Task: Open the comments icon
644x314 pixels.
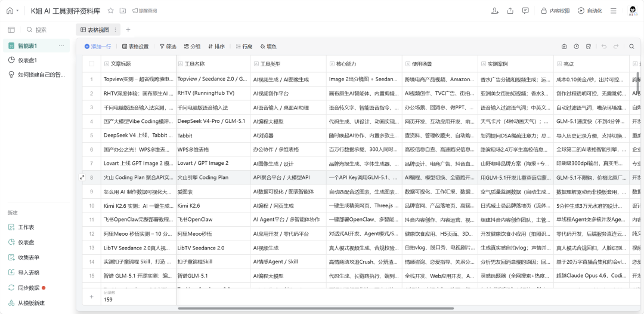Action: click(525, 11)
